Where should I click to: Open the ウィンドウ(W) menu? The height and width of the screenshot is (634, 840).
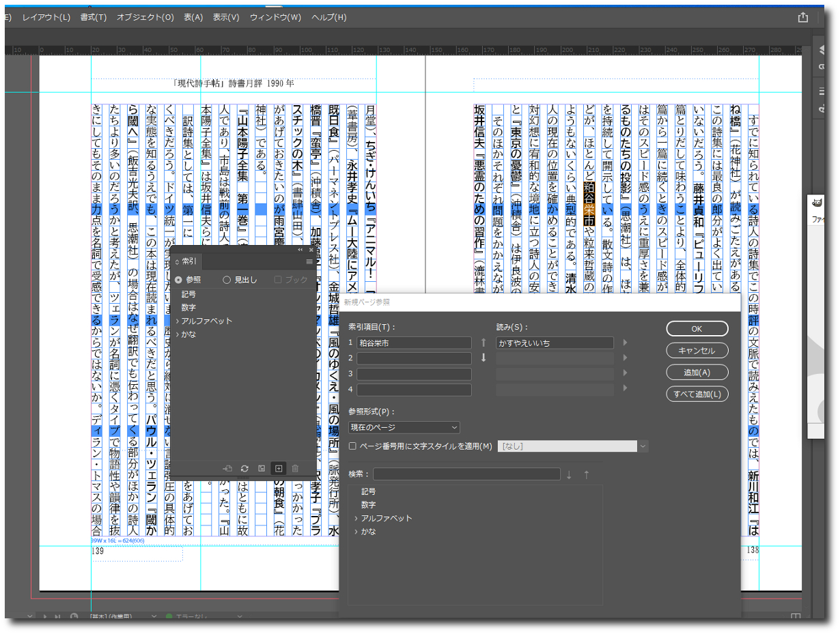click(x=275, y=17)
